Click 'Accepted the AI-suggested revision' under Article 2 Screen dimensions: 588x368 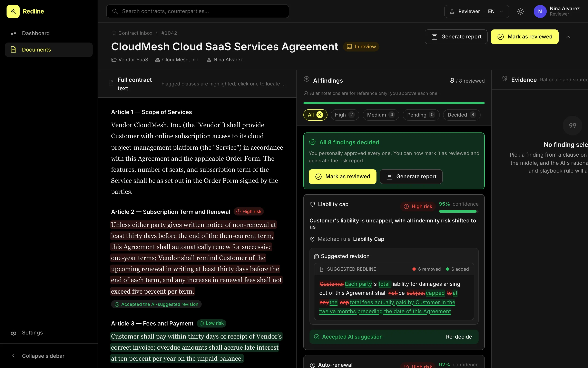(x=156, y=304)
